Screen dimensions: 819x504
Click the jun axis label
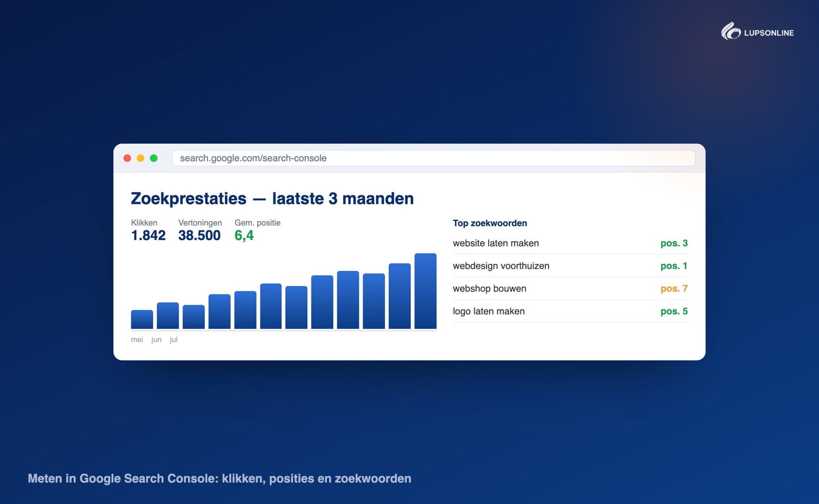point(156,340)
